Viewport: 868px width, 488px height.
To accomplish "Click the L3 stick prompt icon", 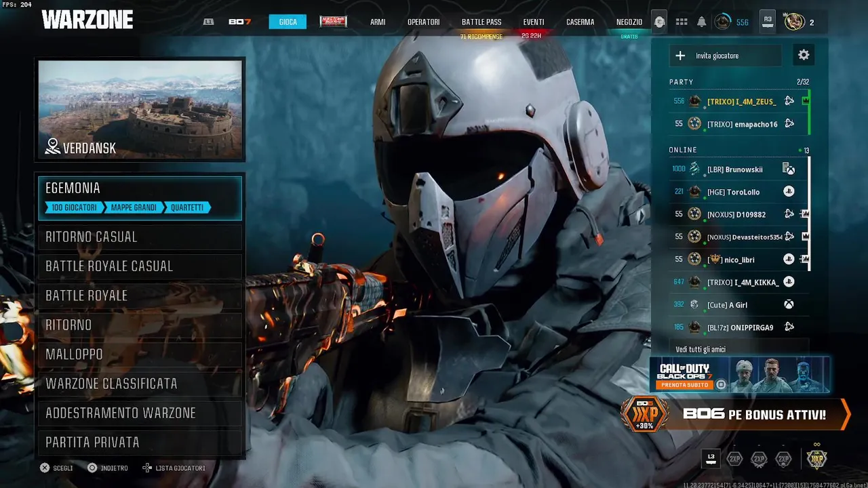I will [711, 458].
